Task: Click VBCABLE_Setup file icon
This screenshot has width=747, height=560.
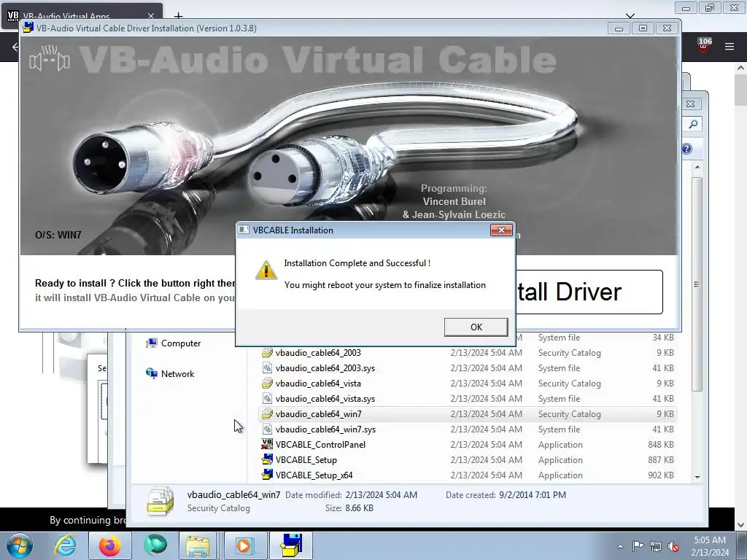Action: click(x=267, y=460)
